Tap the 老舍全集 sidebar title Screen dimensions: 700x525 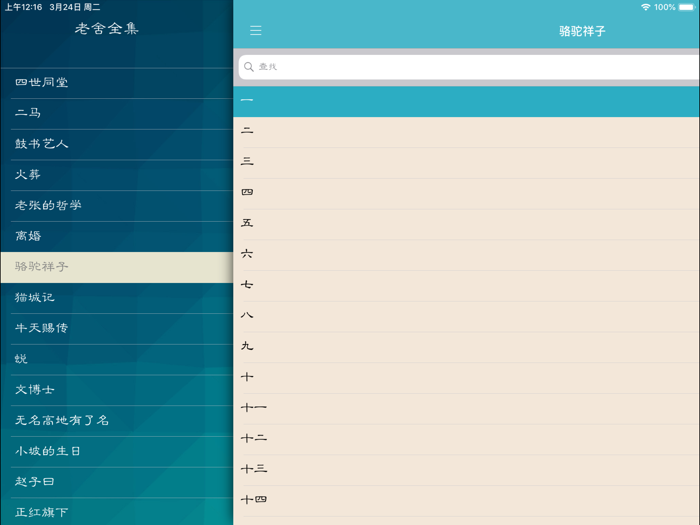point(107,29)
